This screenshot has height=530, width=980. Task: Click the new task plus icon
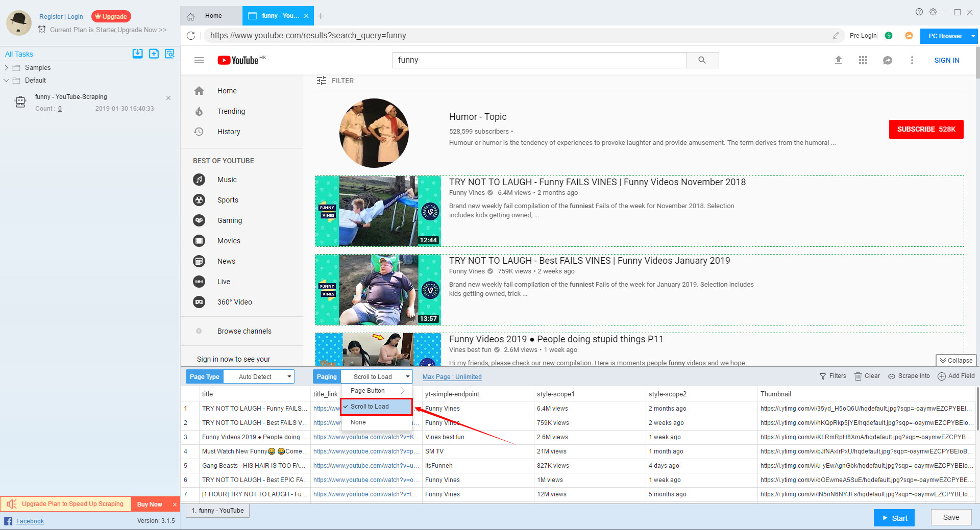(x=154, y=54)
